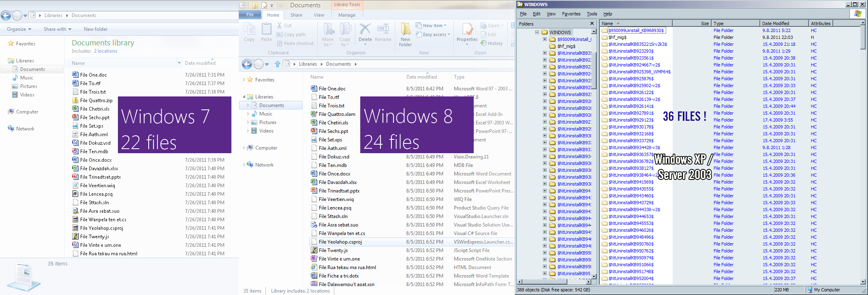Viewport: 868px width, 295px height.
Task: Expand Music in Windows 8 navigation pane
Action: [x=248, y=114]
